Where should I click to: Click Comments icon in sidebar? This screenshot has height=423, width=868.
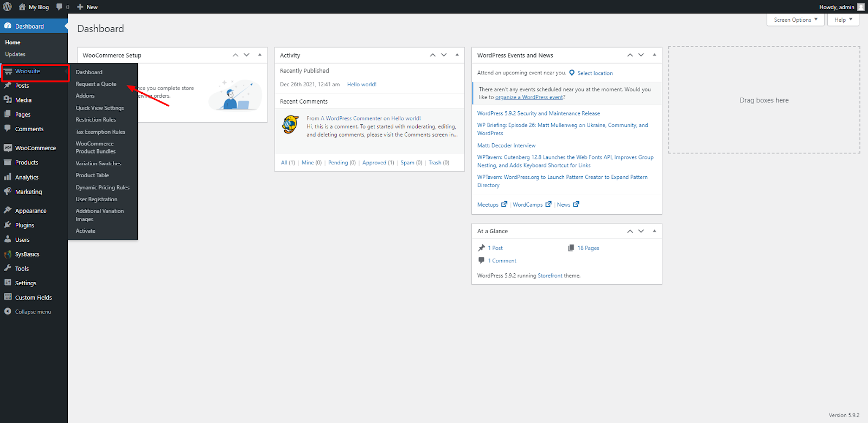8,129
